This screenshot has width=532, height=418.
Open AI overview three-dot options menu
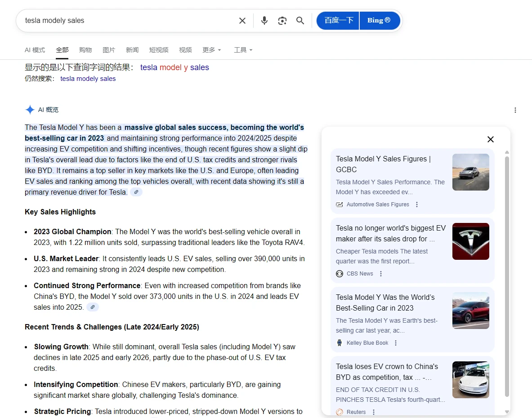pyautogui.click(x=515, y=110)
